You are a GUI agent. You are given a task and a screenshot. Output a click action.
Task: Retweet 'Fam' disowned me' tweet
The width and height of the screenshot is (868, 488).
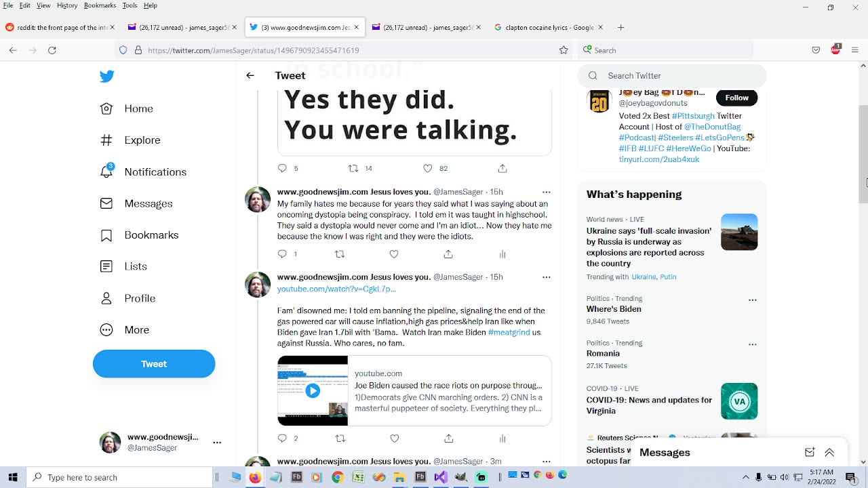340,439
